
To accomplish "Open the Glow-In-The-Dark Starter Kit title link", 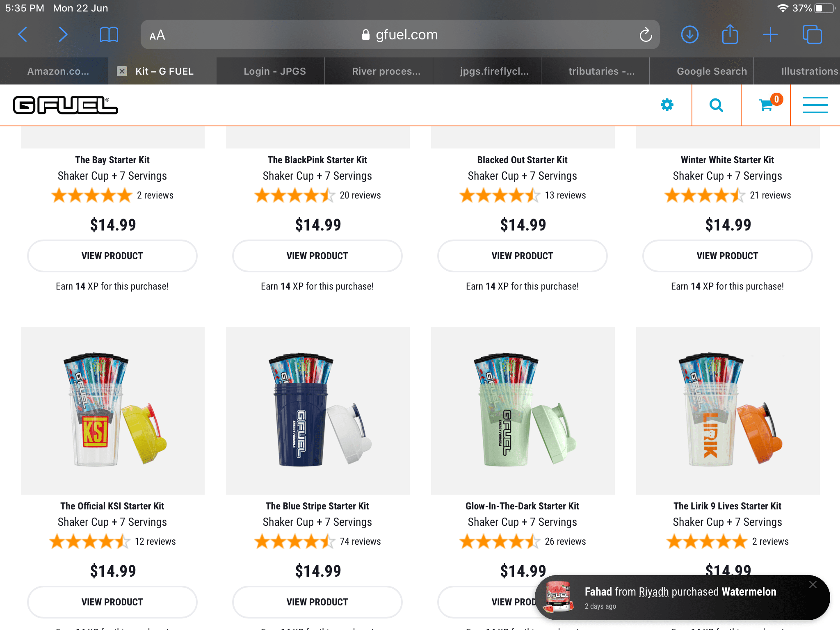I will pos(523,506).
